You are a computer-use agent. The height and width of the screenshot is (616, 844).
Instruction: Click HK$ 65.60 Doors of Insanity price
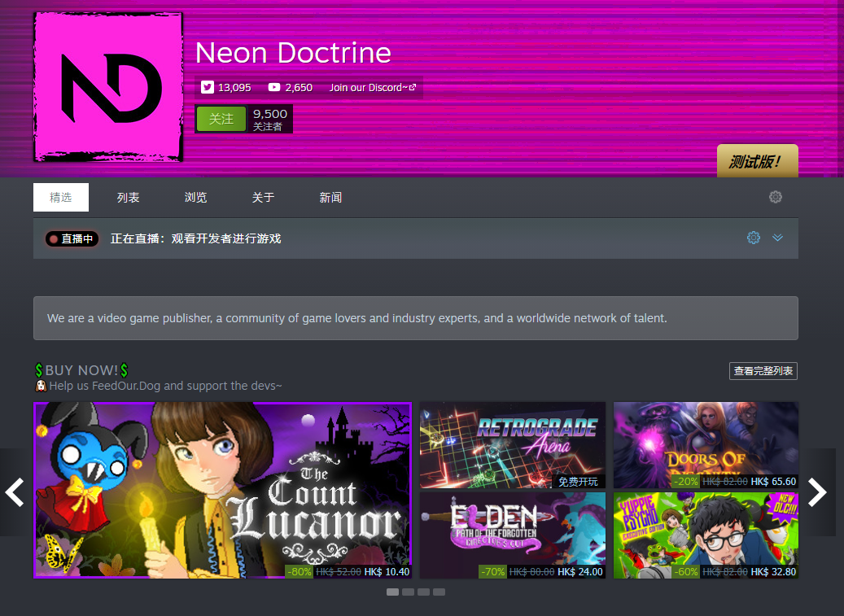773,482
